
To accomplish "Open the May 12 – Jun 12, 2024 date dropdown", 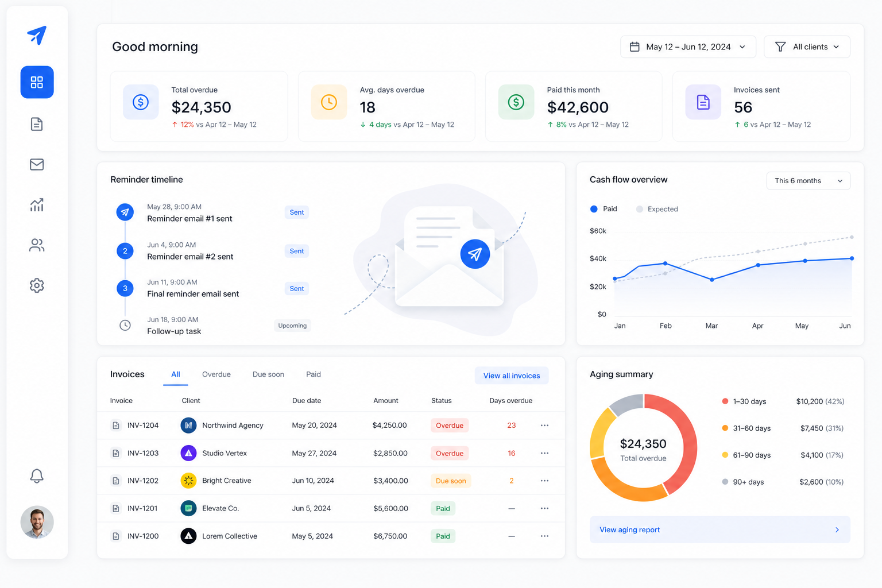I will click(x=688, y=47).
